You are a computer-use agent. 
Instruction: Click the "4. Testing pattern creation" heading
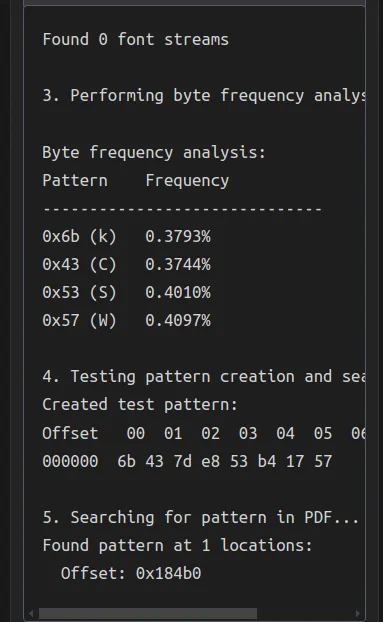pos(204,377)
